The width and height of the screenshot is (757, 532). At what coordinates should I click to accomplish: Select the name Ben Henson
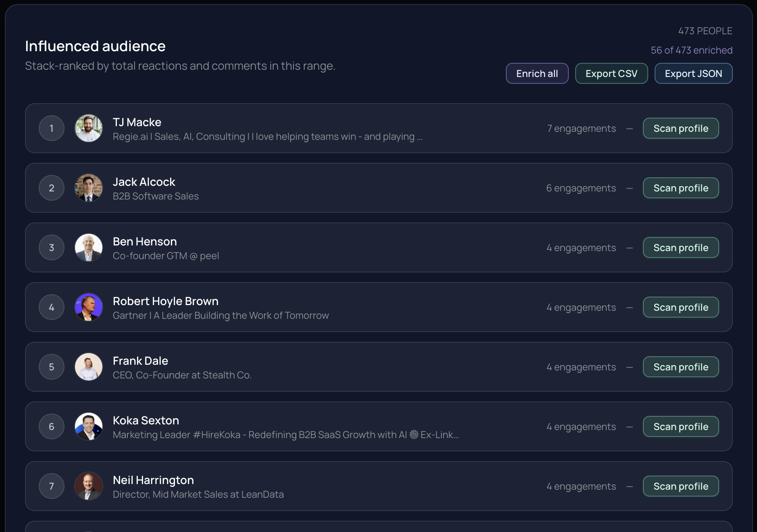(145, 241)
